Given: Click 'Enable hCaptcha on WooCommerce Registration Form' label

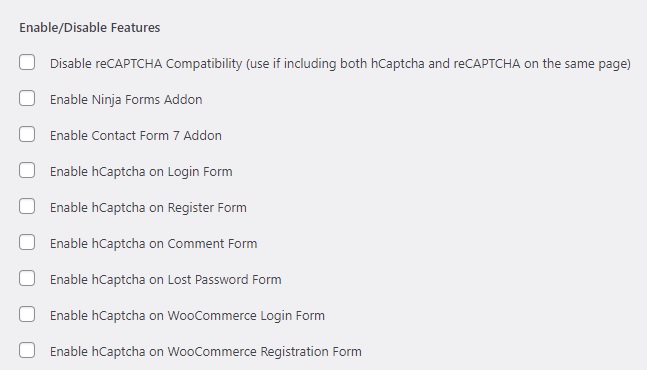Looking at the screenshot, I should point(205,351).
